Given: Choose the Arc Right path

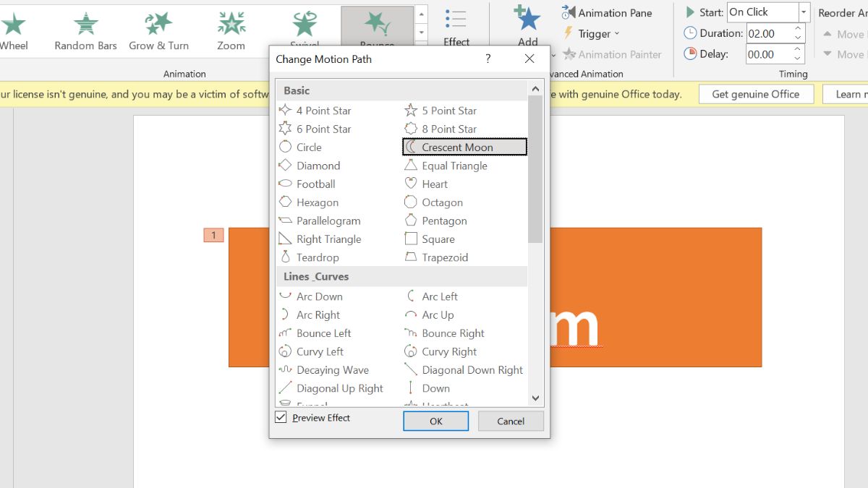Looking at the screenshot, I should pyautogui.click(x=309, y=315).
